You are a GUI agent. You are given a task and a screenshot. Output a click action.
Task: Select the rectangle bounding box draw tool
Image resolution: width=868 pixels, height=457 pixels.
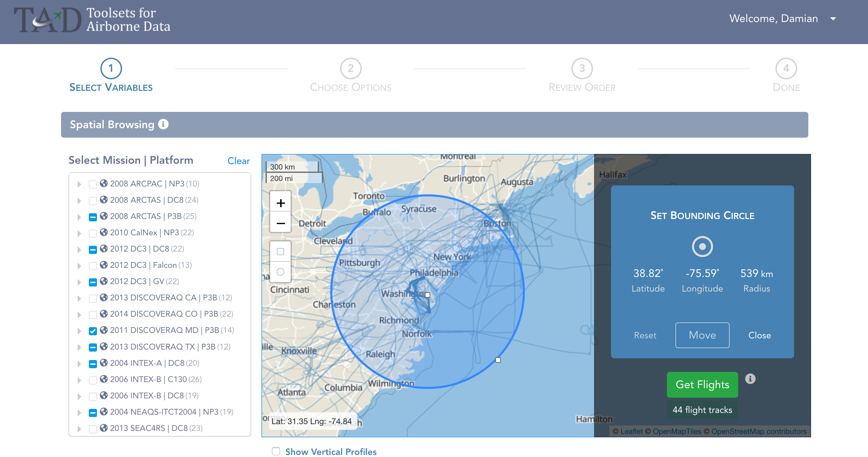(280, 252)
